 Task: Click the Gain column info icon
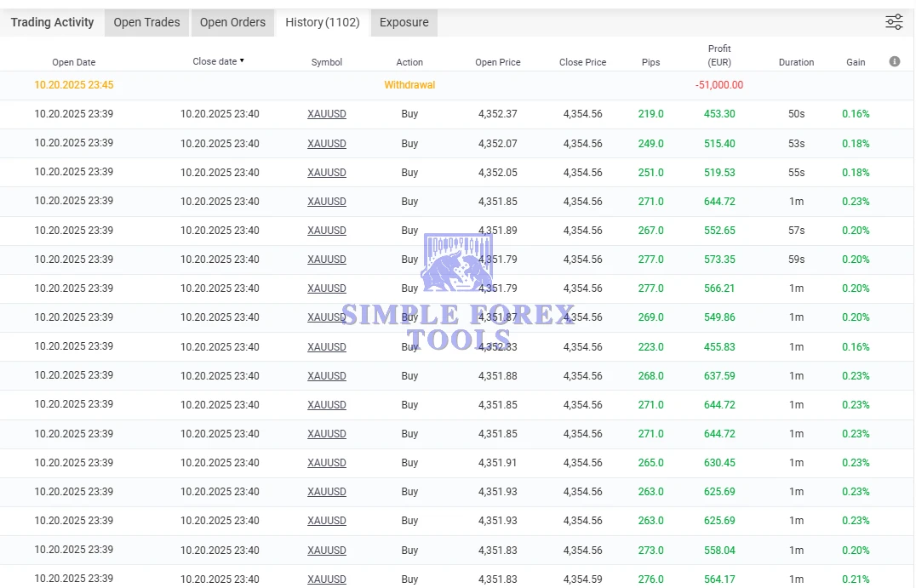point(895,61)
